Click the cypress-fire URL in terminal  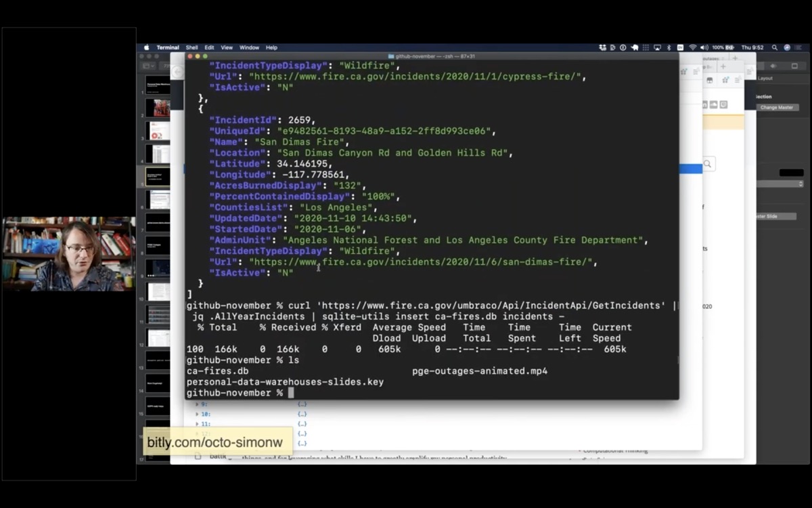tap(415, 77)
